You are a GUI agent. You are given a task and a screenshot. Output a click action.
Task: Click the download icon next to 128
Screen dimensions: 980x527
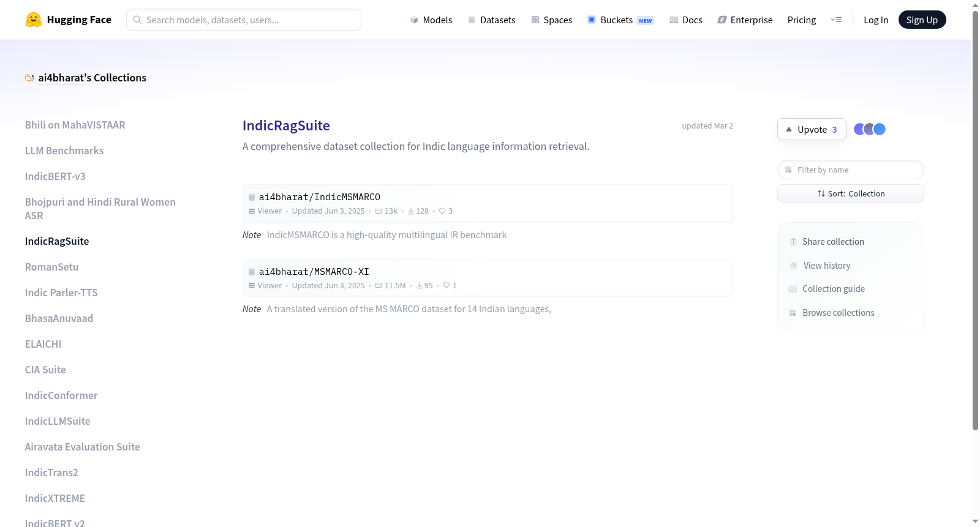[411, 211]
